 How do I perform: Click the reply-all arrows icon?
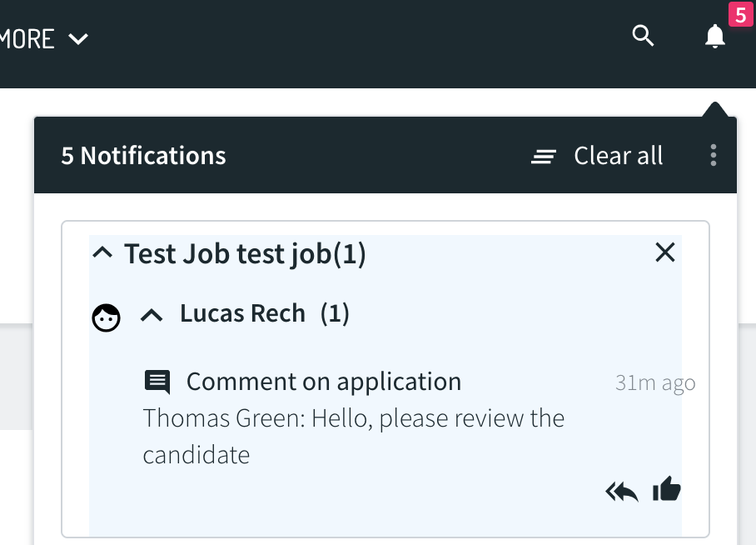click(622, 492)
